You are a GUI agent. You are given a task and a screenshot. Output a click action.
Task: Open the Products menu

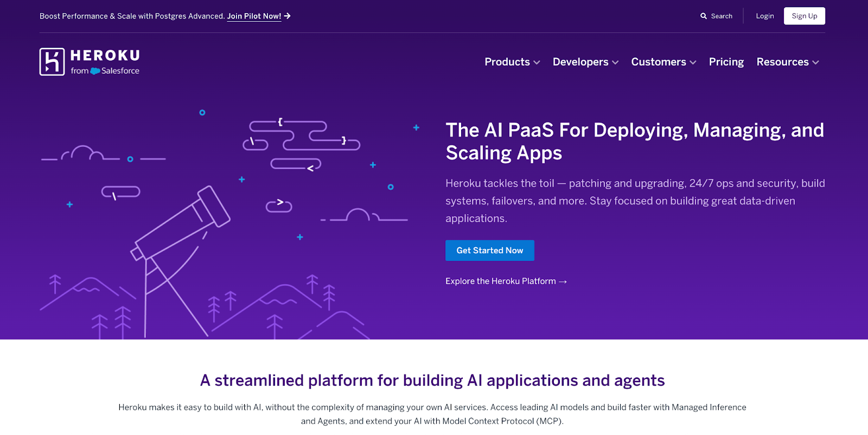512,62
